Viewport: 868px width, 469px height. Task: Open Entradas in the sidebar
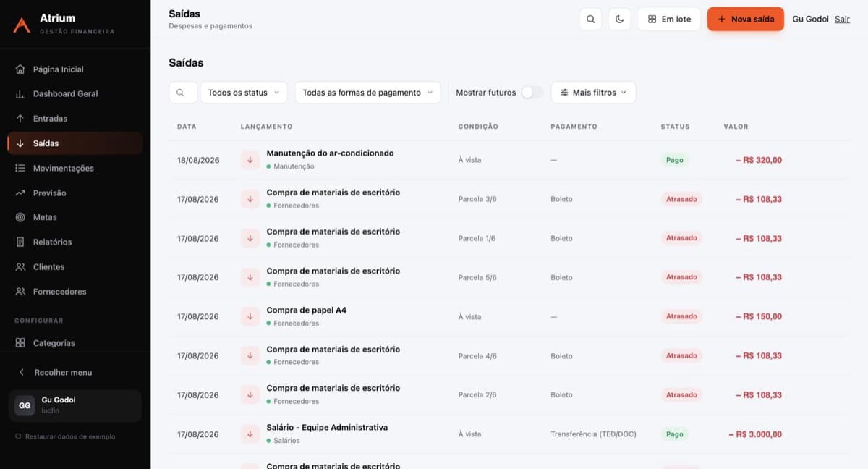click(x=75, y=119)
